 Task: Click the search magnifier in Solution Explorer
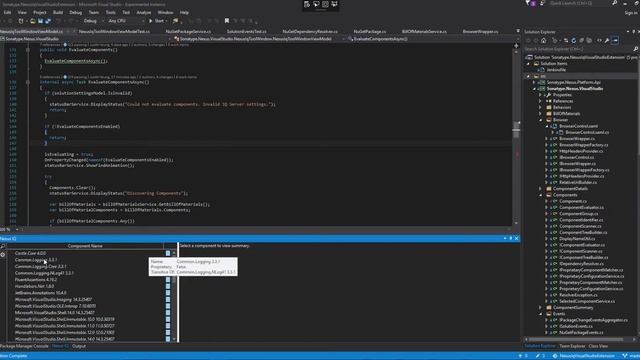636,49
